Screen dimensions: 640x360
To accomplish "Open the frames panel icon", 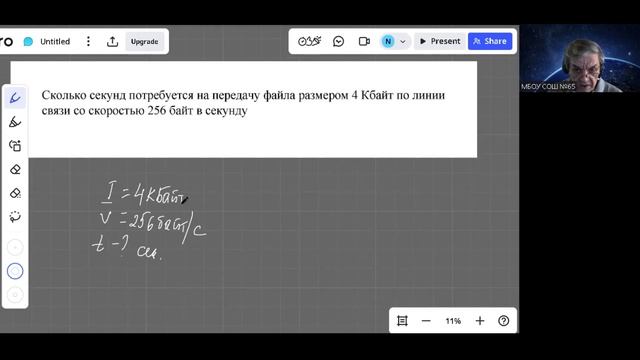I will pos(402,321).
